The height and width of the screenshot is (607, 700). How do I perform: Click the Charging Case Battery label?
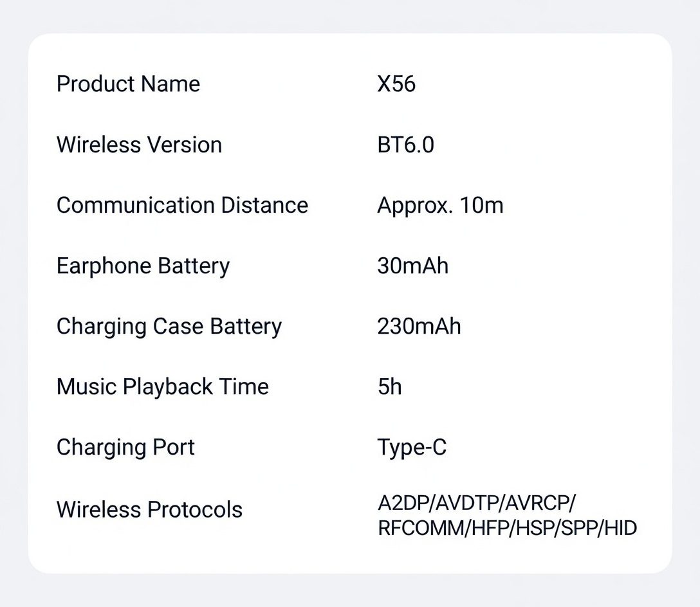click(x=169, y=326)
